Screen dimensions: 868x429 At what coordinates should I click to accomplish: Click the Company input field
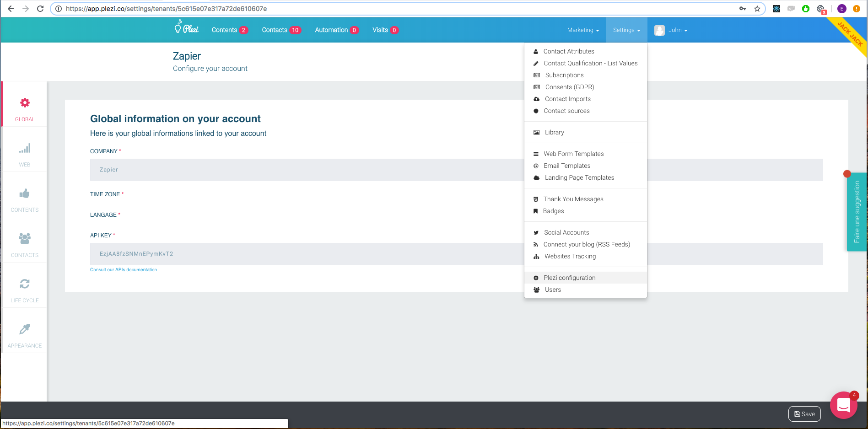pos(456,170)
